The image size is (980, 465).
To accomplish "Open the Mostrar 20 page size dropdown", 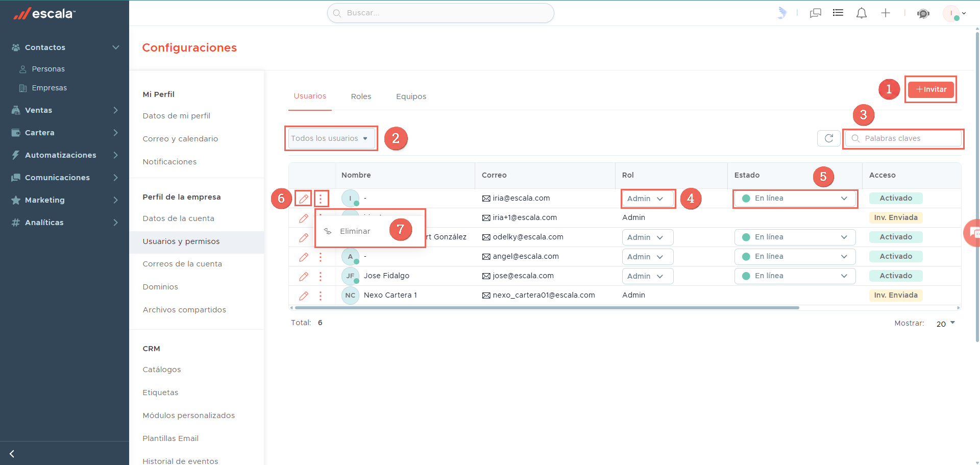I will tap(946, 324).
